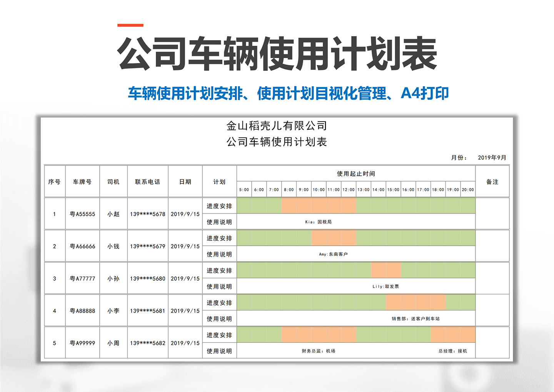Select the 序号 column header
554x392 pixels.
coord(55,182)
